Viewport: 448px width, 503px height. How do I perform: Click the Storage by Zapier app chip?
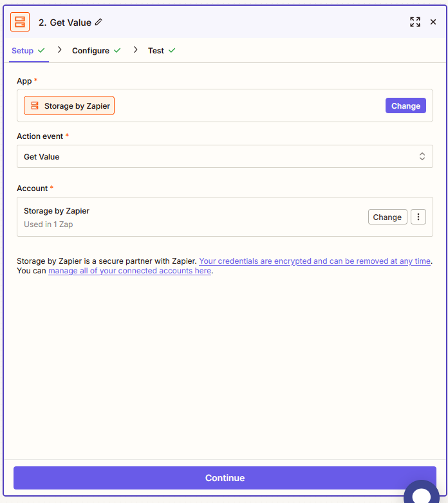[69, 105]
